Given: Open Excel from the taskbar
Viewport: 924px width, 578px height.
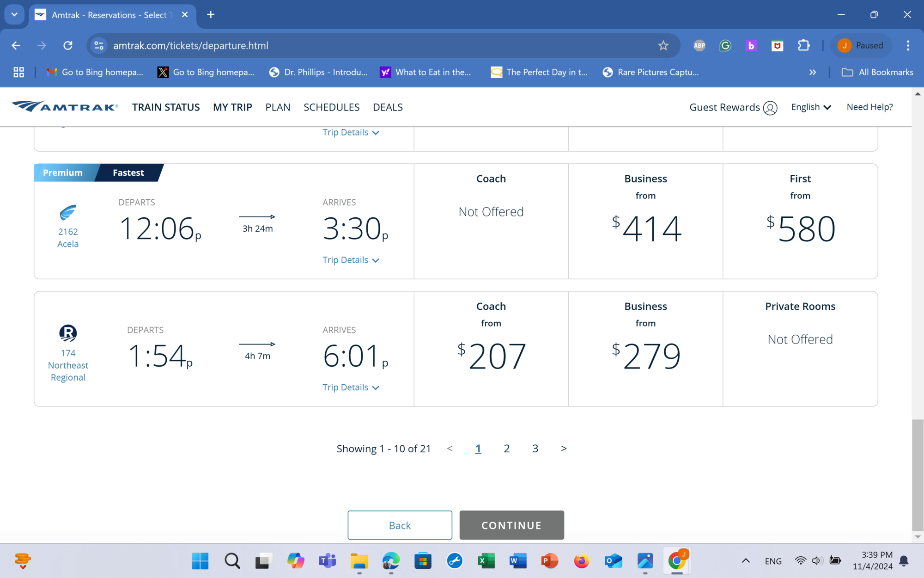Looking at the screenshot, I should [x=486, y=561].
